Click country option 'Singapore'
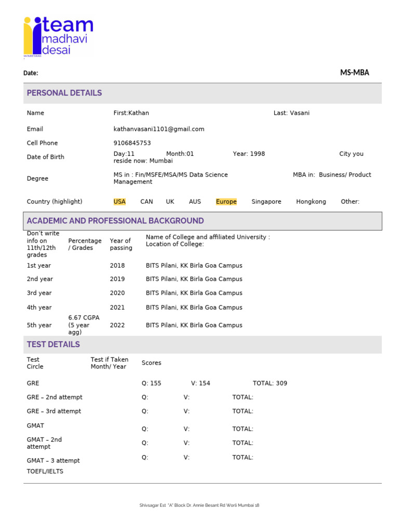The image size is (399, 532). click(267, 202)
